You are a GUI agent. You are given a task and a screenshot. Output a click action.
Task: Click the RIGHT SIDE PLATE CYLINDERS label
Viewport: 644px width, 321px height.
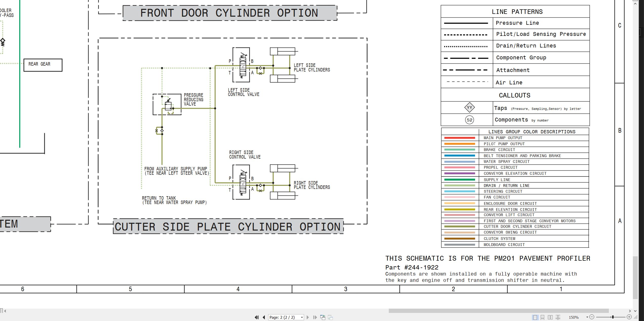tap(312, 185)
